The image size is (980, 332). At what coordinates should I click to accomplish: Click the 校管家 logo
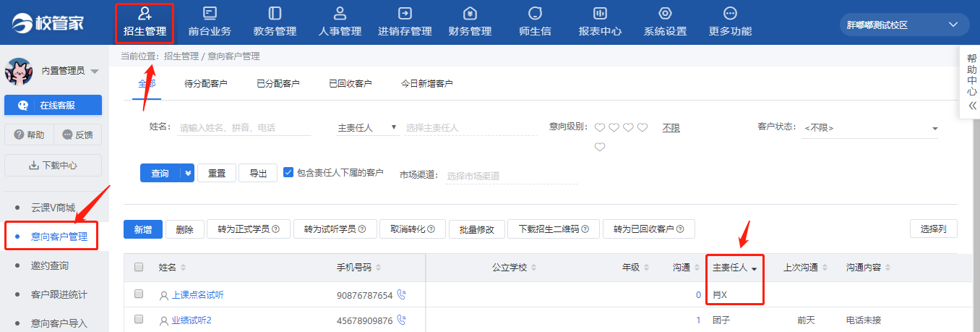click(48, 22)
